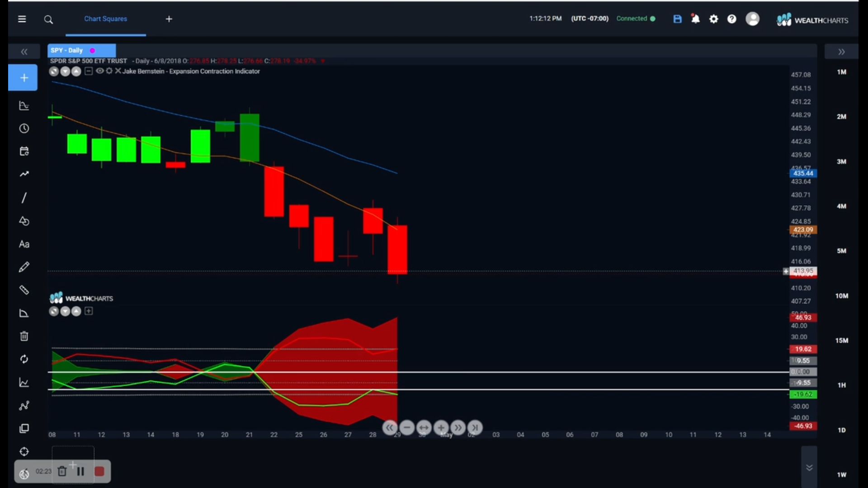Select the 1W timeframe
The image size is (868, 488).
click(841, 474)
